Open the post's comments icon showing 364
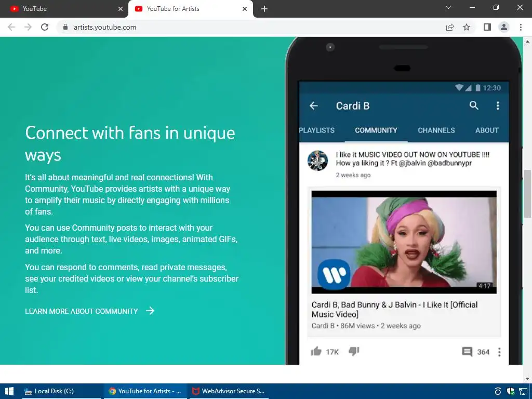532x399 pixels. click(x=467, y=352)
